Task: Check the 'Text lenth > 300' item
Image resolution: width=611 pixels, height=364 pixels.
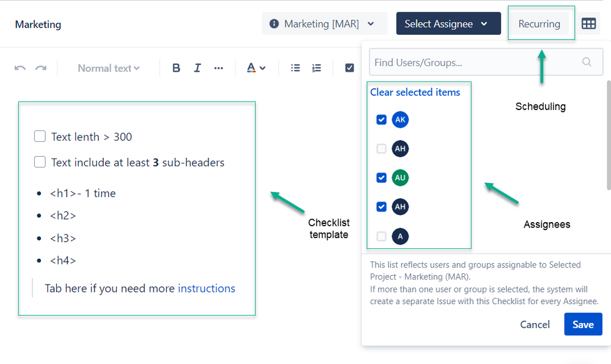Action: [x=40, y=136]
